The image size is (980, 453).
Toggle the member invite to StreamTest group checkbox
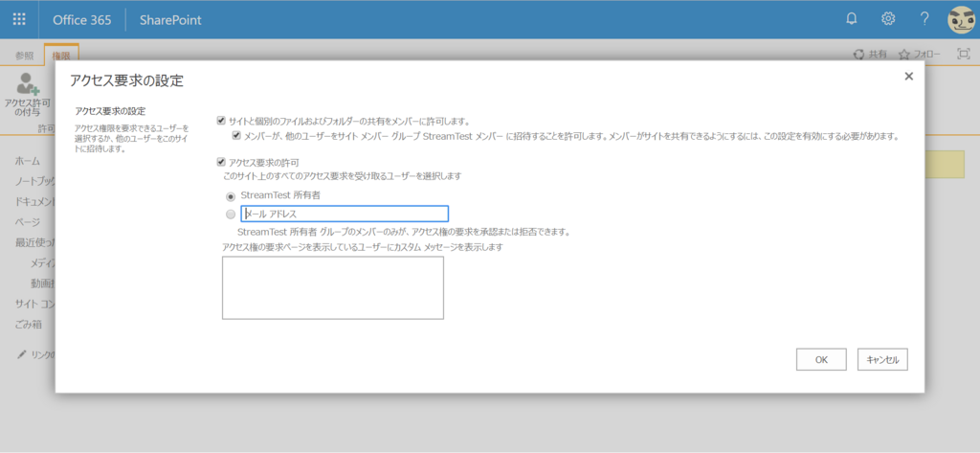[x=236, y=135]
